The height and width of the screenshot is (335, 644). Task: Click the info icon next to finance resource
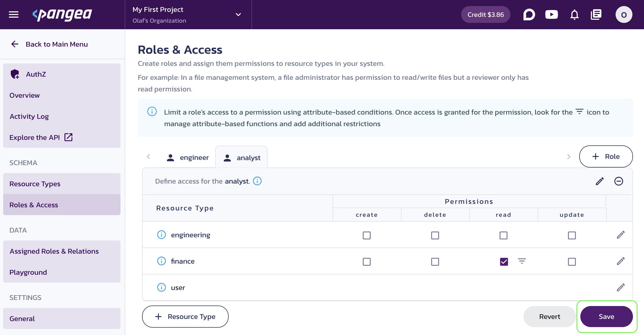click(x=162, y=261)
